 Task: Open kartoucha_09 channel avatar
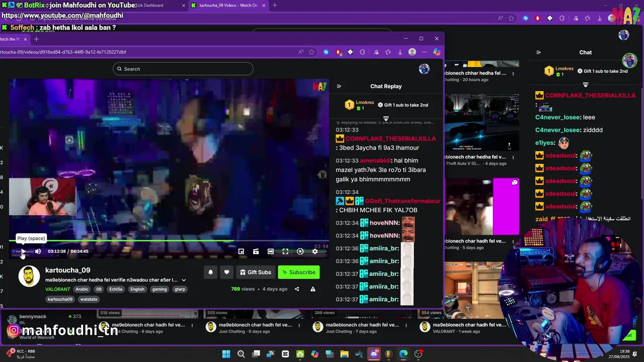pos(29,276)
